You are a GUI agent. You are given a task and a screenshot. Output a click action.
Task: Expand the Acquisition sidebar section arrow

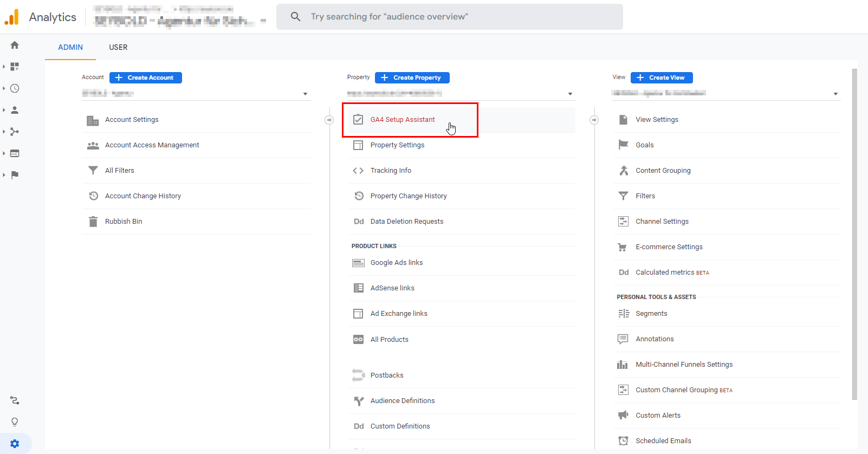(x=4, y=132)
